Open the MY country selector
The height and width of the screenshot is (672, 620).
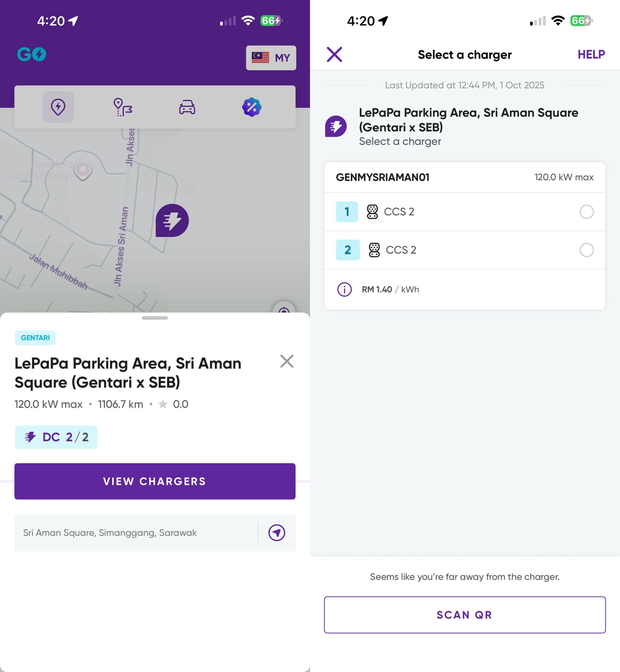(271, 58)
